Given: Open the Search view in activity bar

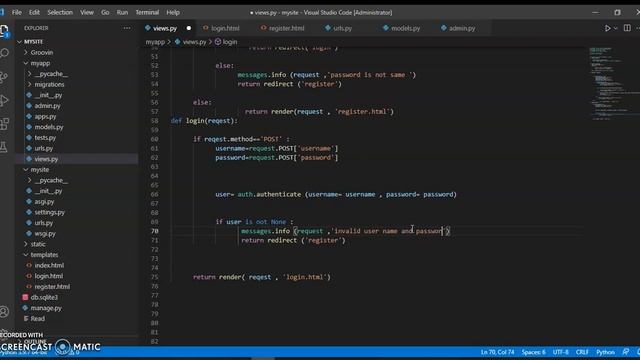Looking at the screenshot, I should [4, 53].
